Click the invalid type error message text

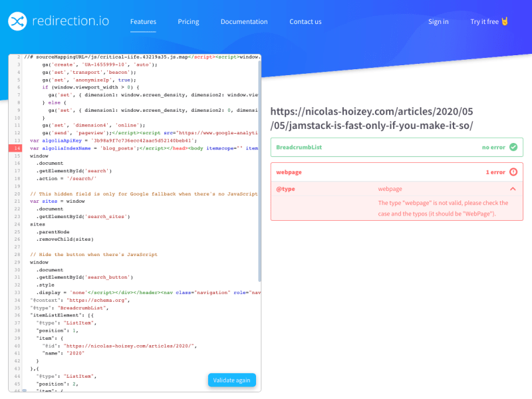point(443,208)
